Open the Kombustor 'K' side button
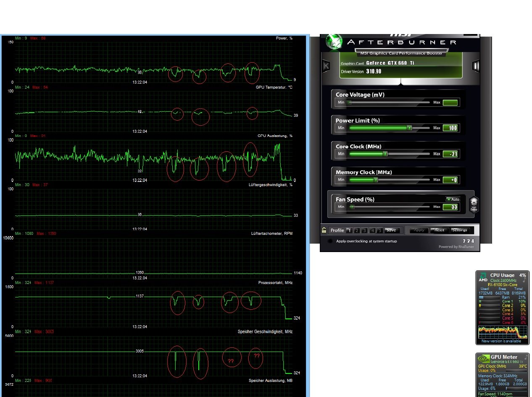532x397 pixels. coord(326,66)
